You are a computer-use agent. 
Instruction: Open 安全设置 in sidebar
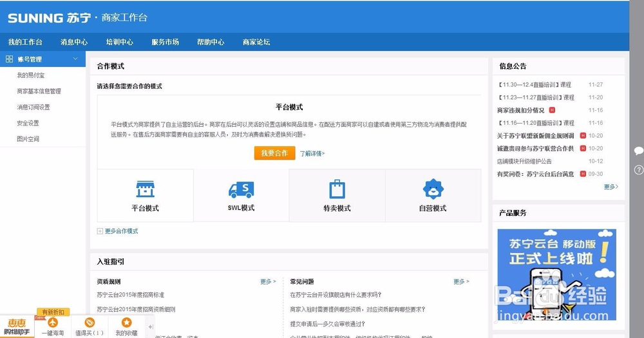(x=28, y=123)
